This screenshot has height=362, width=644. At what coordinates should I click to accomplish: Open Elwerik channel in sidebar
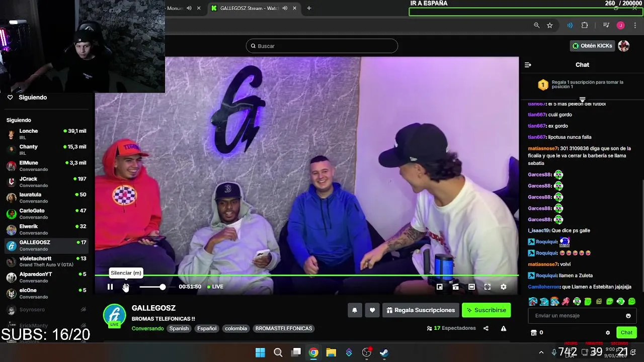[47, 230]
